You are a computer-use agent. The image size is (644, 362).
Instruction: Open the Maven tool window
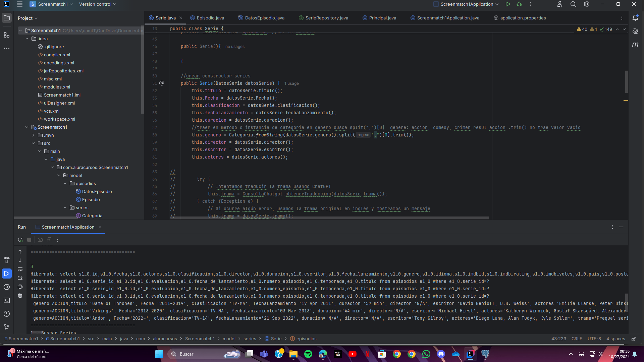[635, 45]
